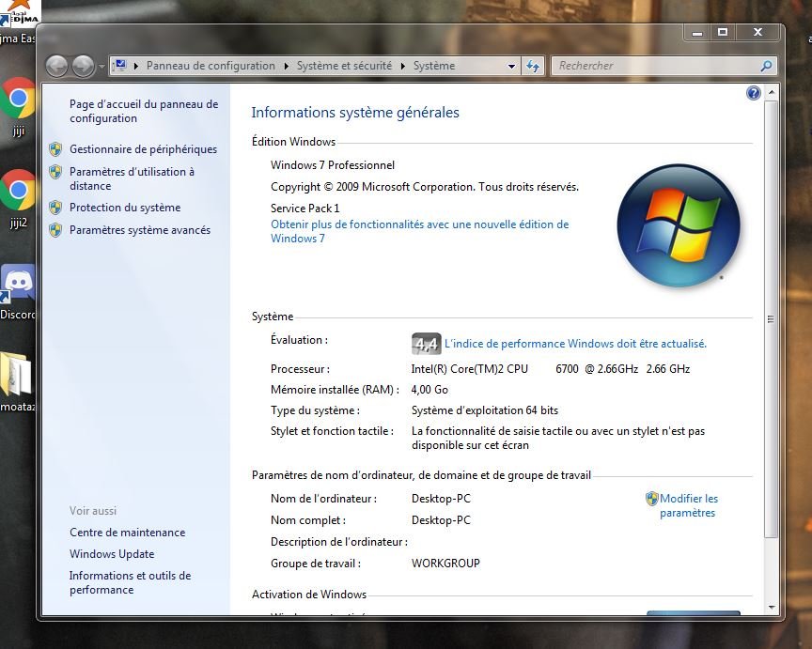Select Système et sécurité breadcrumb
The width and height of the screenshot is (812, 649).
click(344, 66)
